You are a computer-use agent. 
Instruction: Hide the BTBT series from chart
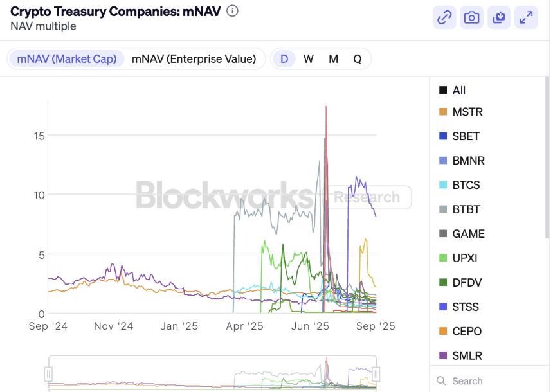tap(466, 209)
